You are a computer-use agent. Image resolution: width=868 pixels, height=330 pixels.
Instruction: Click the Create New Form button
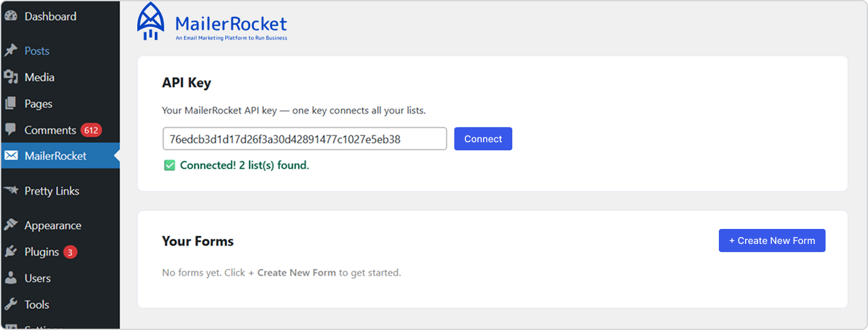772,241
